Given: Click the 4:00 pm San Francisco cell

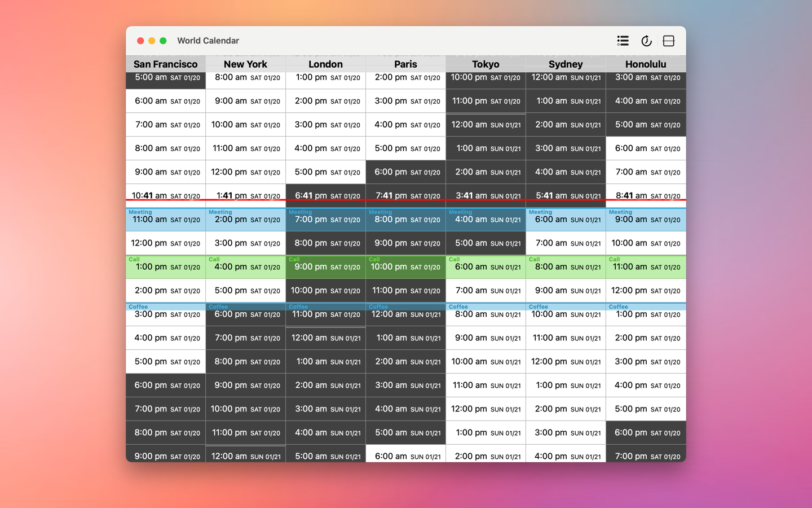Looking at the screenshot, I should click(x=166, y=338).
